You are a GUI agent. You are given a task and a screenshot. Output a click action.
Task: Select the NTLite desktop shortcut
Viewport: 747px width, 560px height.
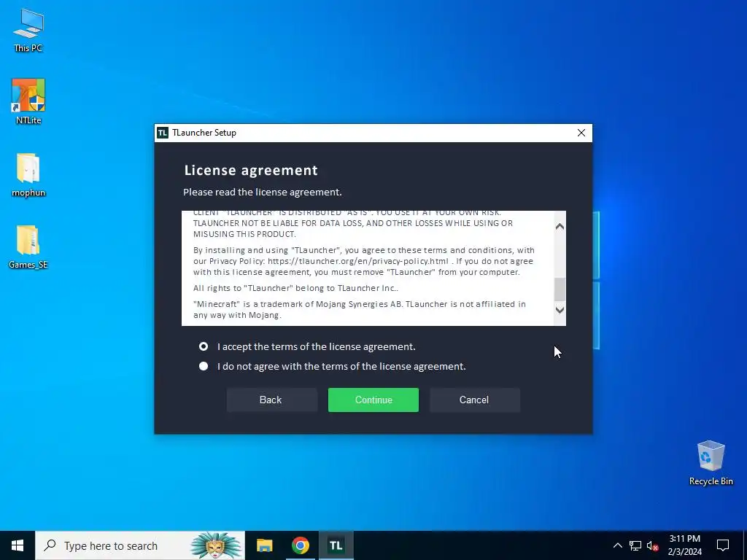pos(28,101)
